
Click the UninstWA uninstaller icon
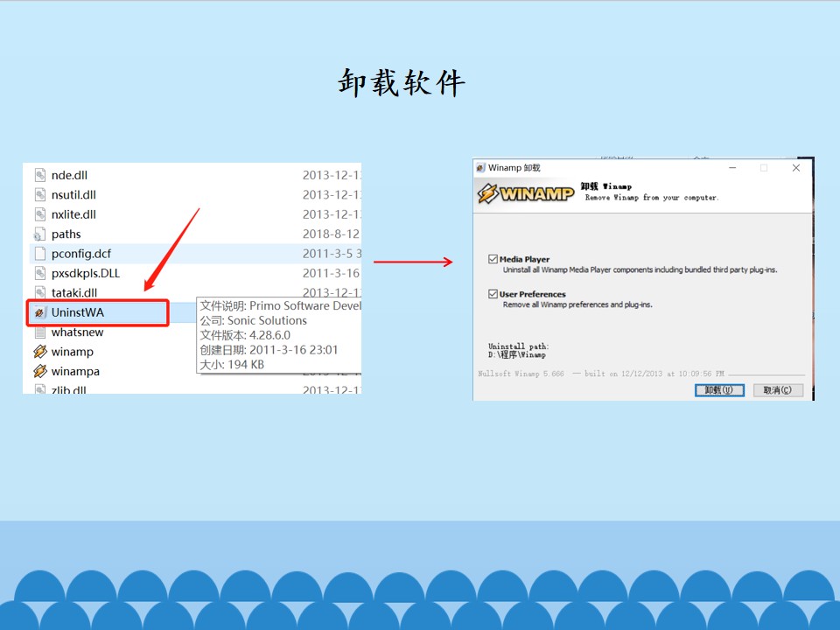(x=40, y=312)
